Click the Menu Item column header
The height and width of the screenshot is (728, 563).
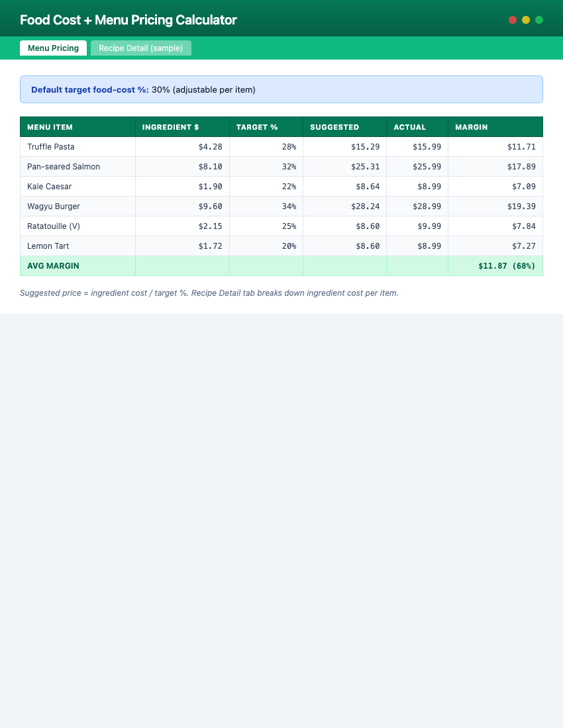[x=77, y=127]
